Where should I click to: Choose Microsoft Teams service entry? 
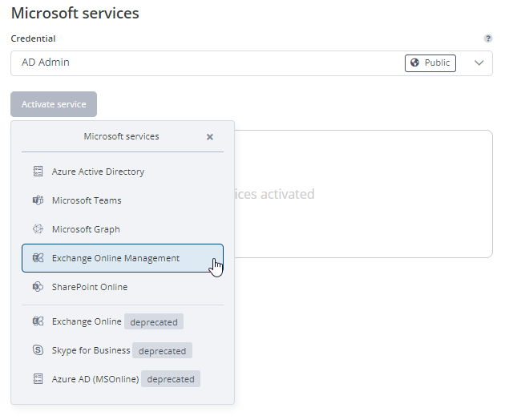[x=87, y=200]
